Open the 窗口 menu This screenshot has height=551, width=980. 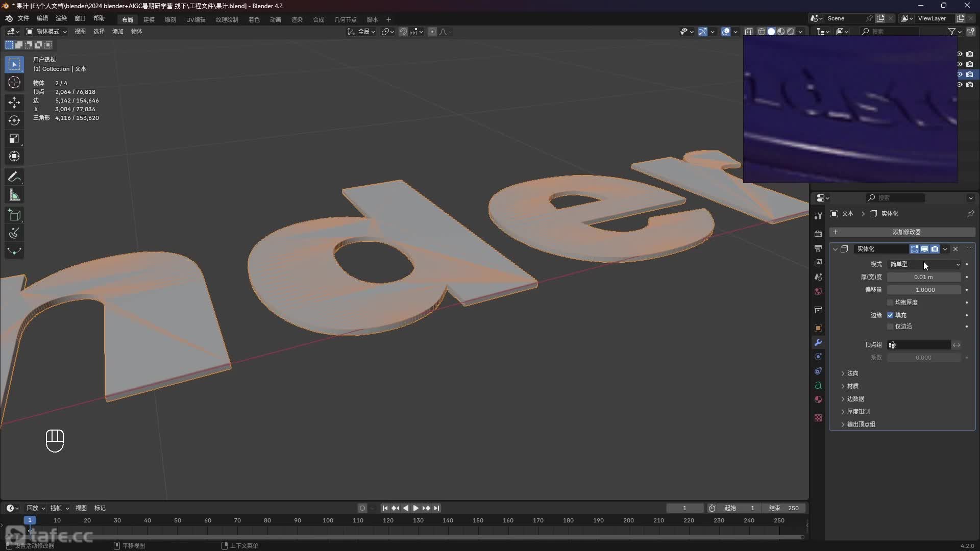[80, 18]
